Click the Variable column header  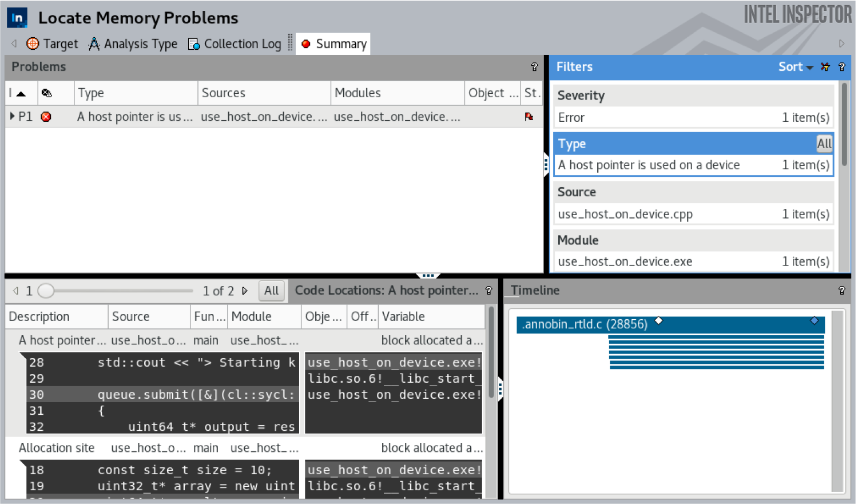[431, 316]
